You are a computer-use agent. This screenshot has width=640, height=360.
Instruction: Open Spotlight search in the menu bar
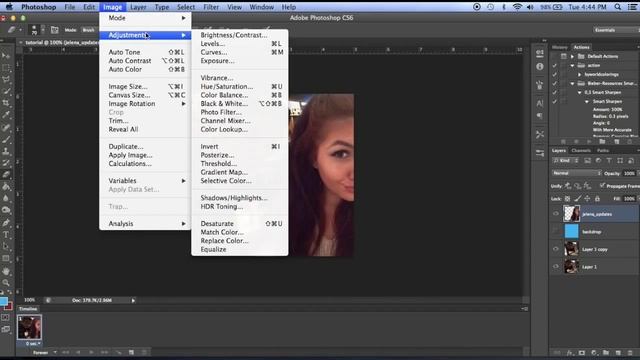click(618, 7)
